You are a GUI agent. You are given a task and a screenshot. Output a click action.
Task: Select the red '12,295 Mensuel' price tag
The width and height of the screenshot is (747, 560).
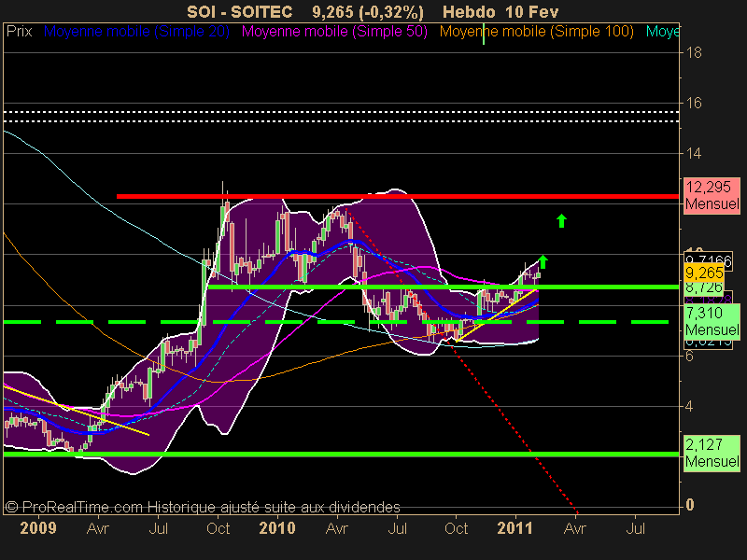click(x=712, y=195)
